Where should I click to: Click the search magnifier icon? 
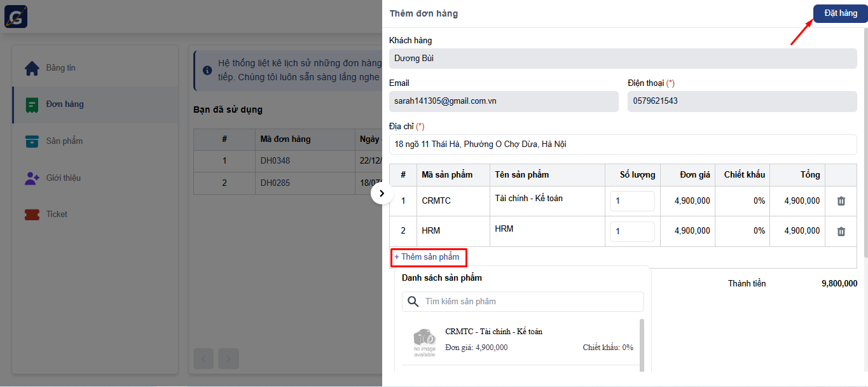pyautogui.click(x=413, y=302)
